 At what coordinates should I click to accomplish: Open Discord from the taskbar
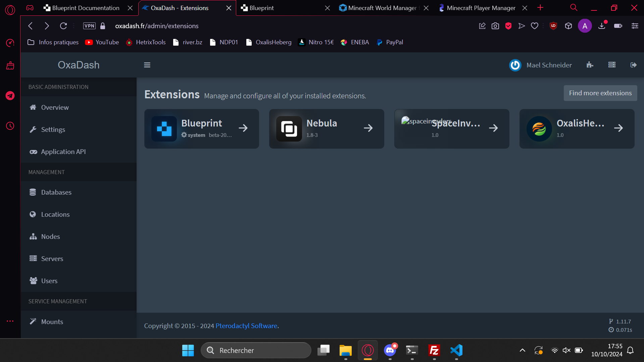(x=390, y=351)
